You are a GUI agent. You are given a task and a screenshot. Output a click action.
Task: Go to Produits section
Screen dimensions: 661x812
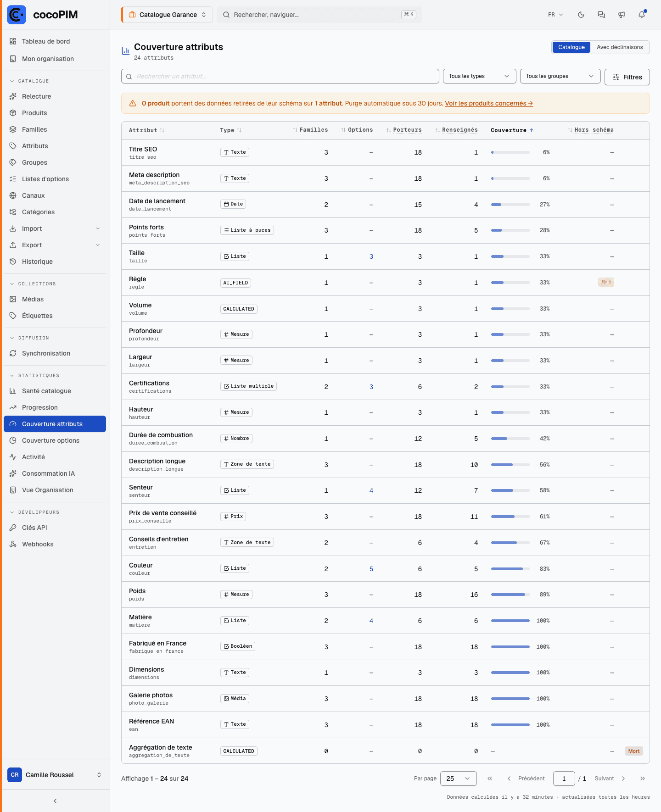pyautogui.click(x=55, y=113)
